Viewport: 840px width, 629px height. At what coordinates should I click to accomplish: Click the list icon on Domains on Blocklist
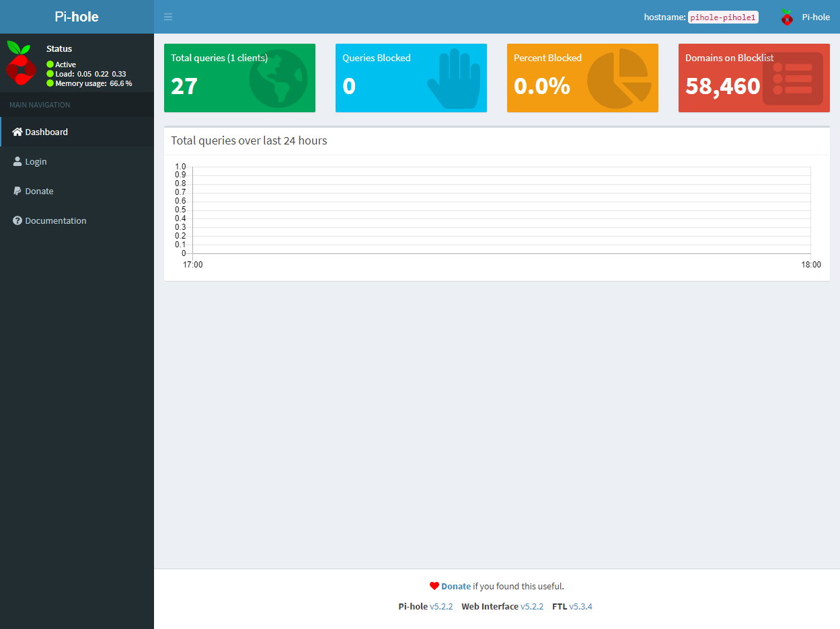tap(793, 79)
